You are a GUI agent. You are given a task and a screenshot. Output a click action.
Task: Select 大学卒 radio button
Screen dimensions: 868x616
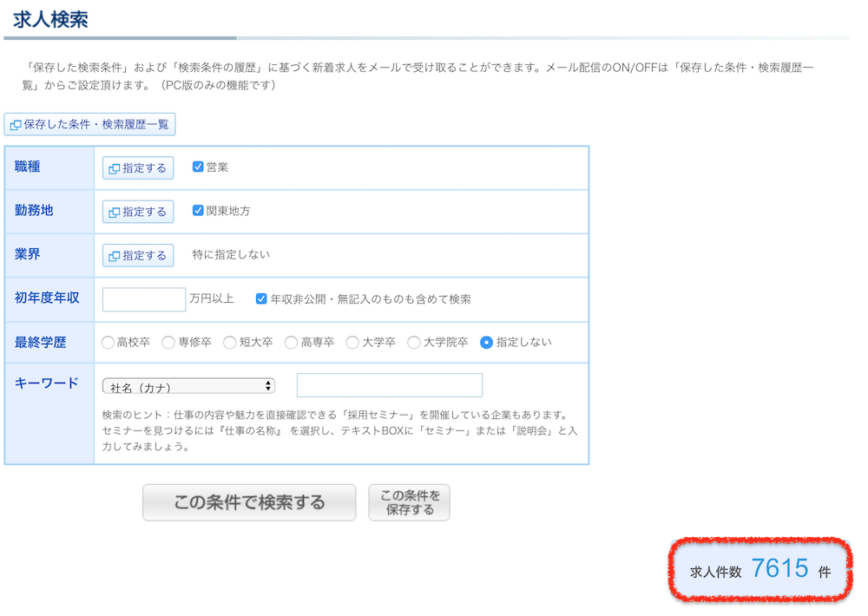352,343
